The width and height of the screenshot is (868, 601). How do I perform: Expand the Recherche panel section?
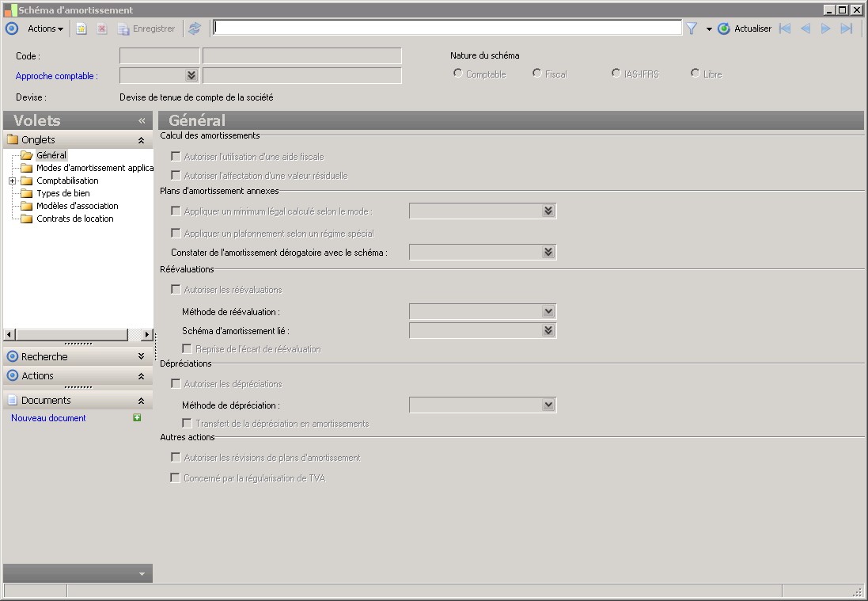click(x=141, y=356)
